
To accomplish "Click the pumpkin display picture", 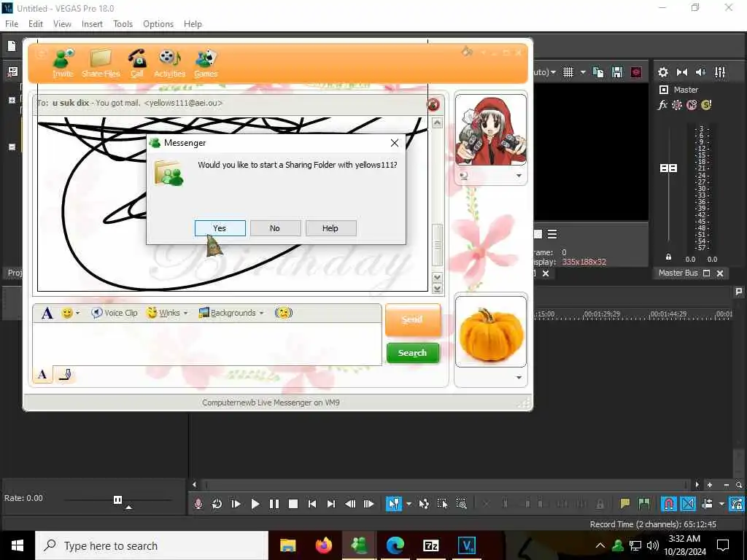I will (x=491, y=332).
